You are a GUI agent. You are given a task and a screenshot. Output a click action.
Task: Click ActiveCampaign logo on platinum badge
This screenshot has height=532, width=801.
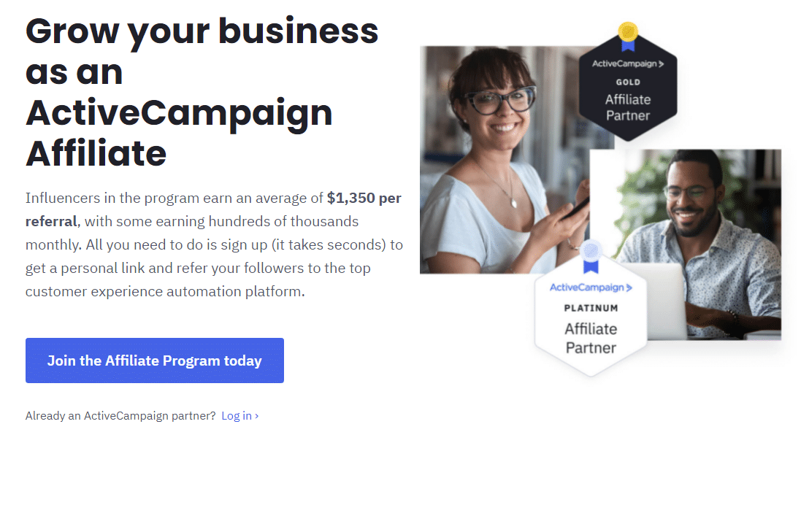click(x=591, y=288)
